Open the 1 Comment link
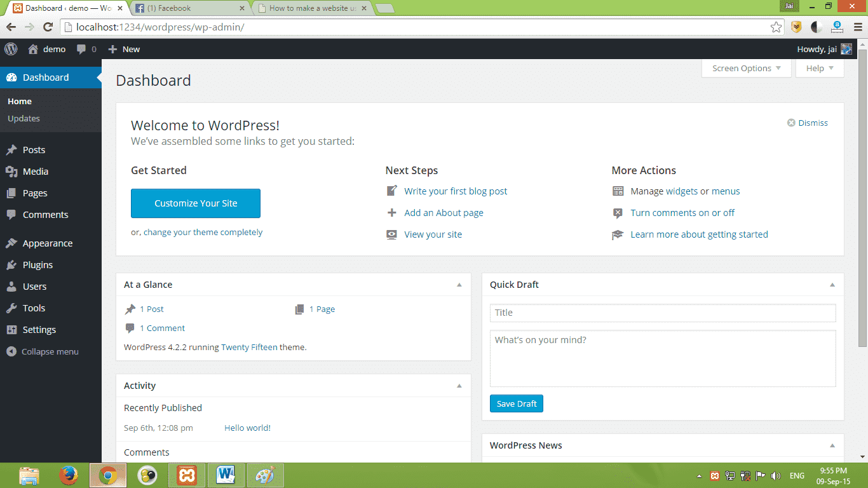The image size is (868, 488). tap(163, 328)
